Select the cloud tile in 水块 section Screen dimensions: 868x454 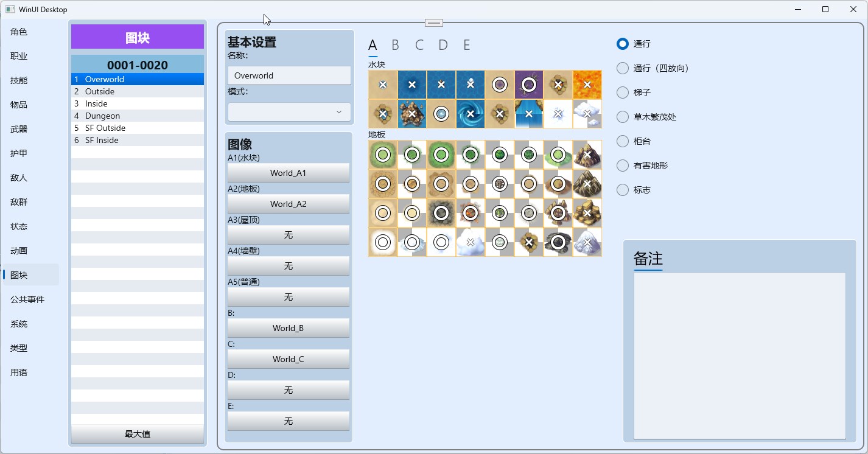click(587, 114)
